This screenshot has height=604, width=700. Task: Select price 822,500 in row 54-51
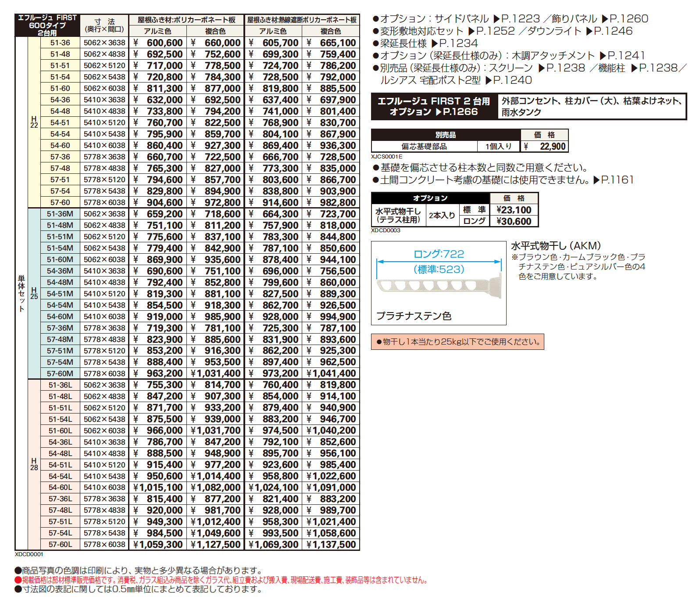click(222, 122)
